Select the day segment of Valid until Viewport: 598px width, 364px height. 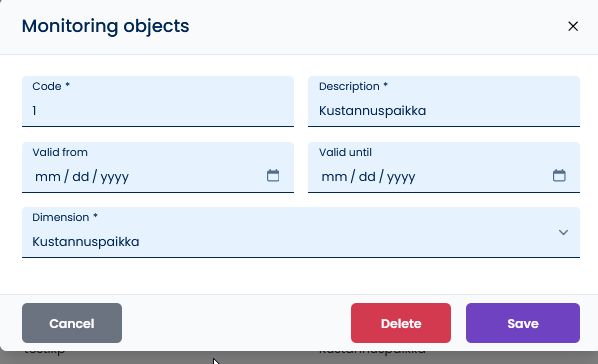point(367,177)
